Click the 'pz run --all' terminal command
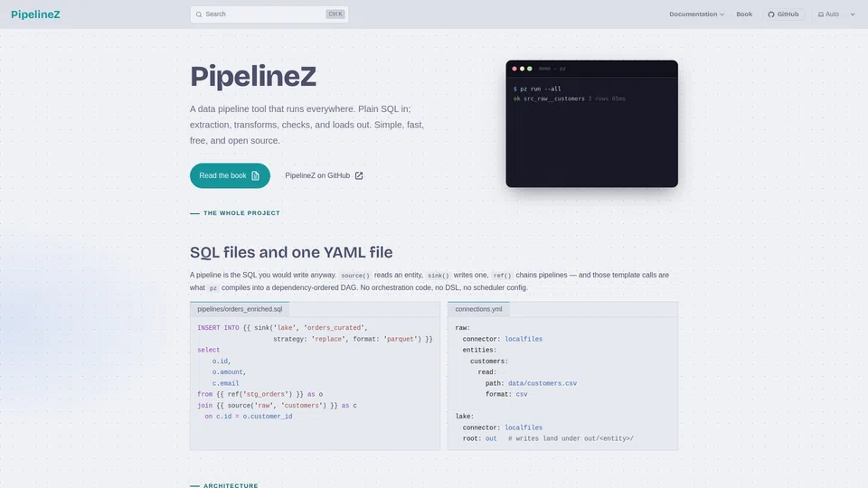The image size is (868, 488). click(x=541, y=89)
